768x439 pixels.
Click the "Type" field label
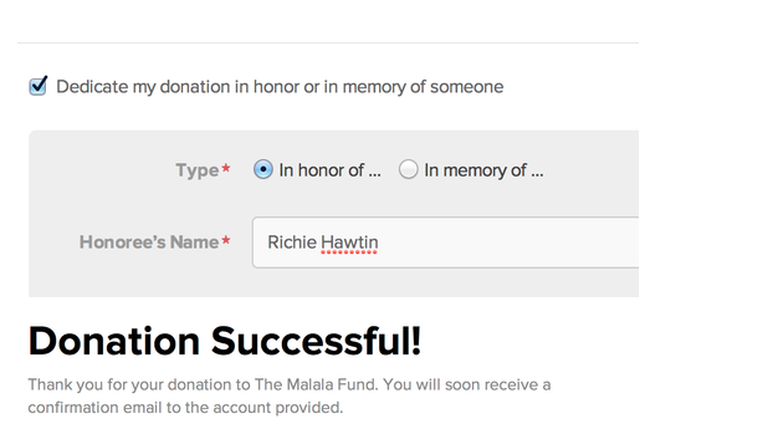coord(196,170)
